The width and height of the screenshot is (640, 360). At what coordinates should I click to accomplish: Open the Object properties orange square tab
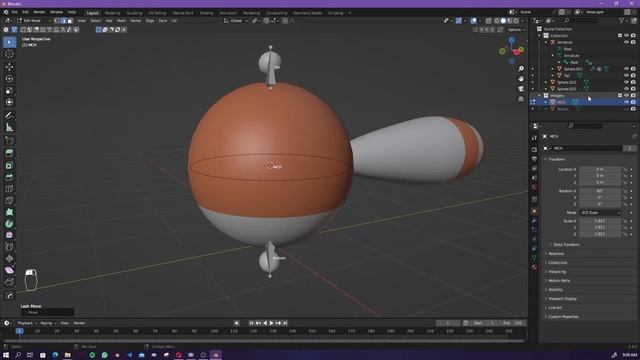(534, 211)
